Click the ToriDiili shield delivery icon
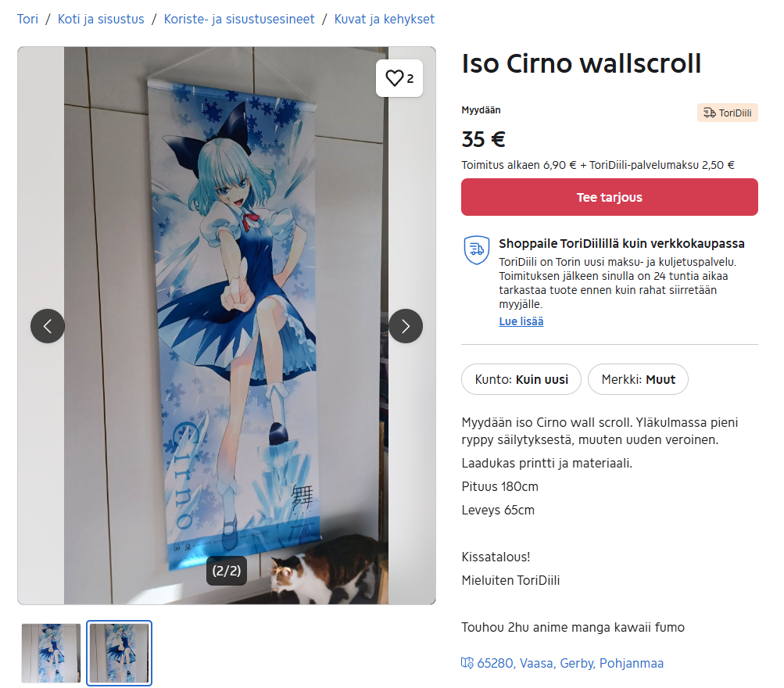Viewport: 784px width, 688px height. pos(477,249)
